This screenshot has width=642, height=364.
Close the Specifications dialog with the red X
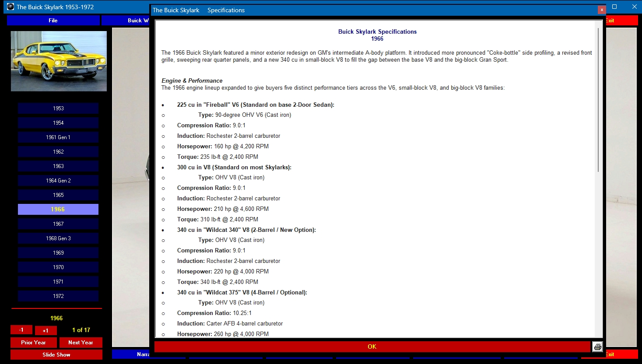[x=602, y=10]
